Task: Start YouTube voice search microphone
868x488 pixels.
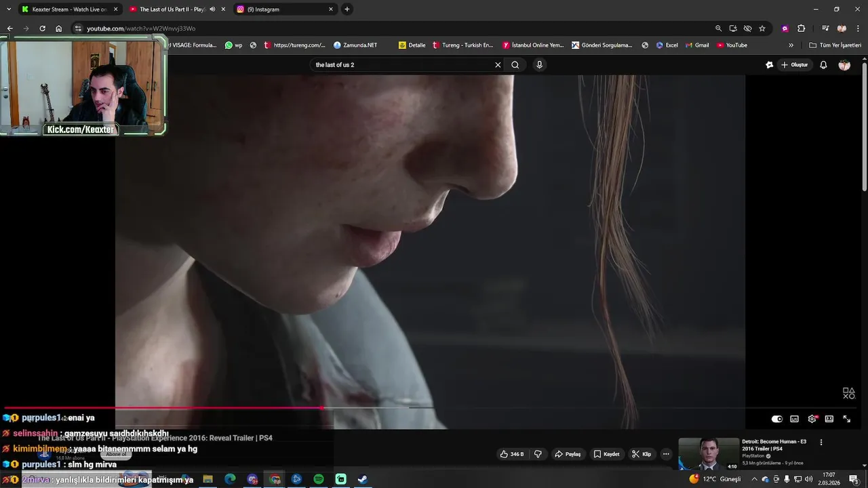Action: point(540,65)
